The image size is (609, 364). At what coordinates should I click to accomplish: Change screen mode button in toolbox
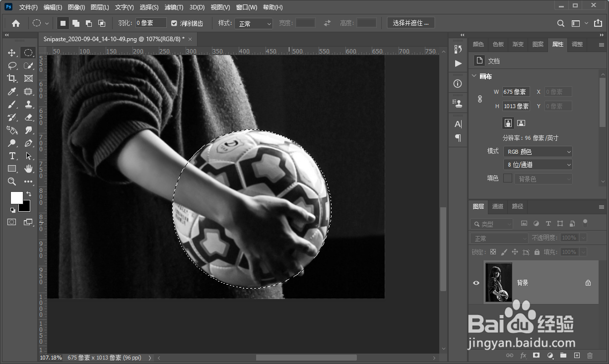click(28, 222)
